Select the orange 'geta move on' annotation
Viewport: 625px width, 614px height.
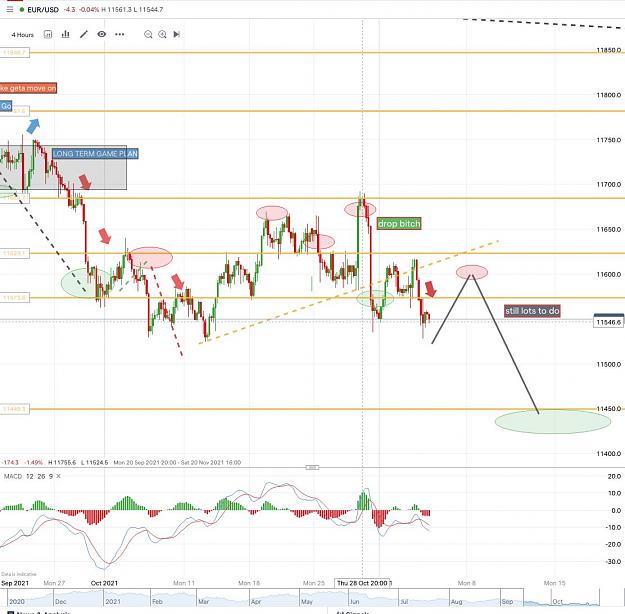[28, 88]
